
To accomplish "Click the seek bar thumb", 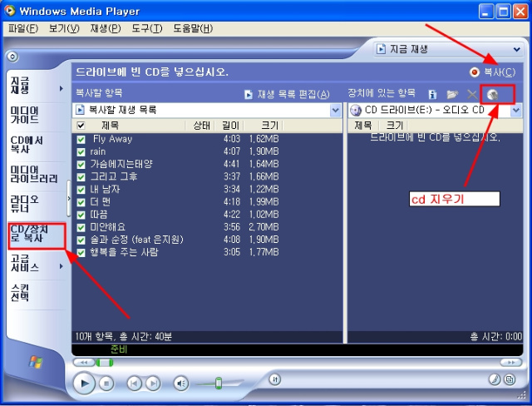I will 104,363.
